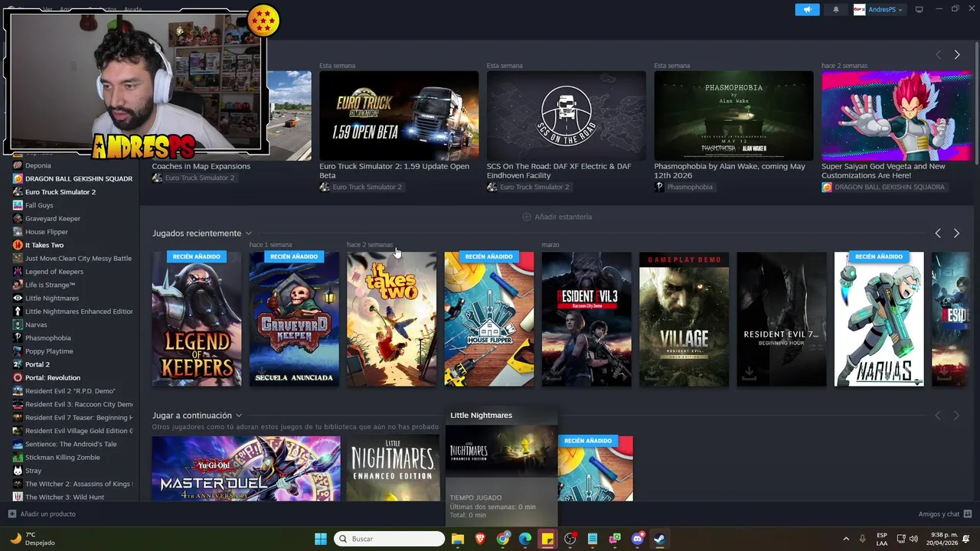Select Phasmophobia in library sidebar
Viewport: 980px width, 551px height.
[x=48, y=337]
